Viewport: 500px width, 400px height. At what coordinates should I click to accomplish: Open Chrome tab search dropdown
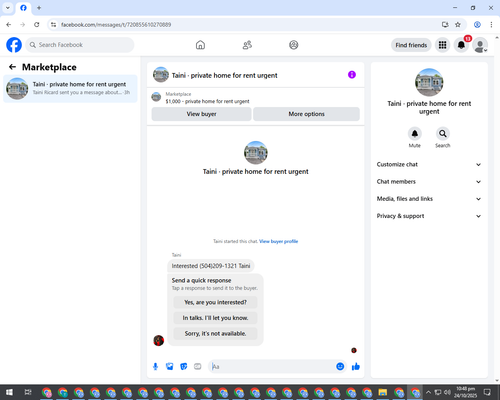click(x=7, y=8)
